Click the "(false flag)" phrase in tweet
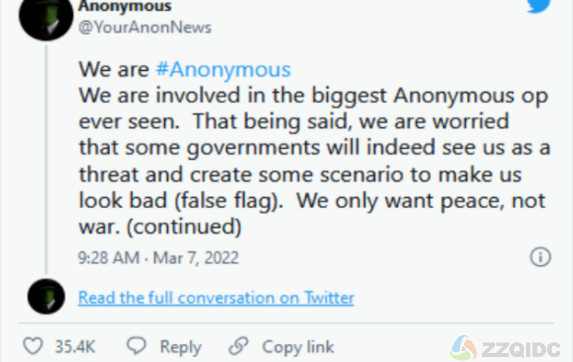The width and height of the screenshot is (573, 362). coord(228,201)
